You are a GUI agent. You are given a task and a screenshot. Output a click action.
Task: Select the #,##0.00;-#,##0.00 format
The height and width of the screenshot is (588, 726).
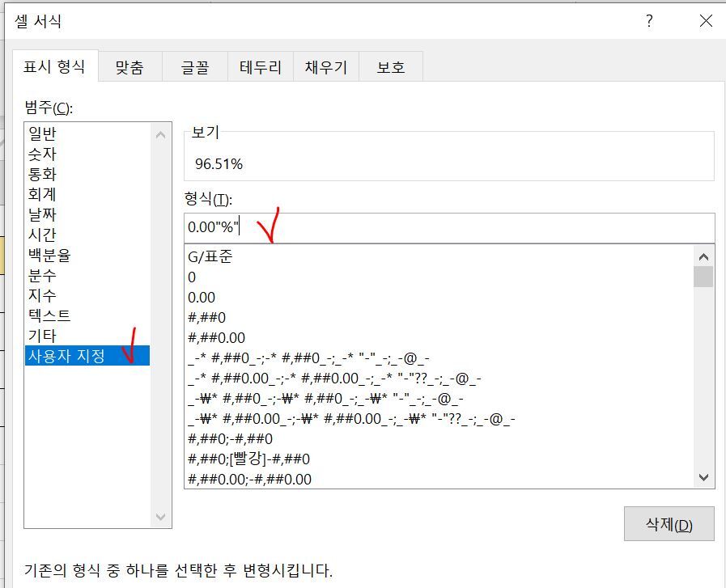click(x=439, y=480)
